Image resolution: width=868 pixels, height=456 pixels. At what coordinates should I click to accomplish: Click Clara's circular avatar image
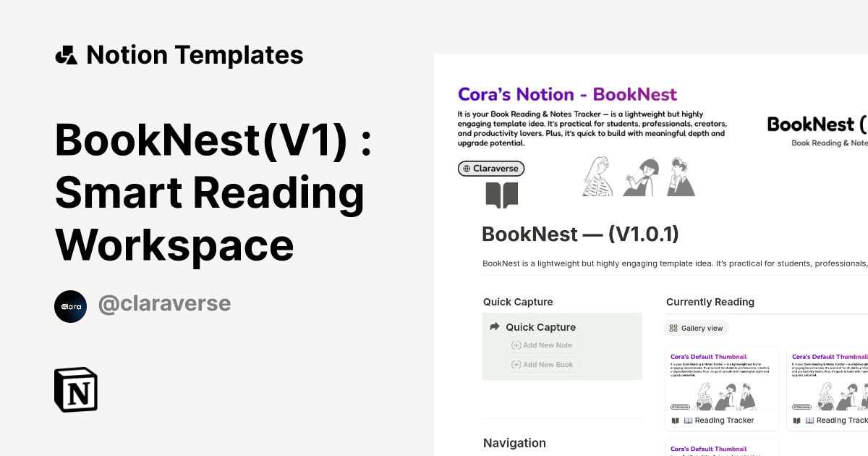tap(70, 306)
